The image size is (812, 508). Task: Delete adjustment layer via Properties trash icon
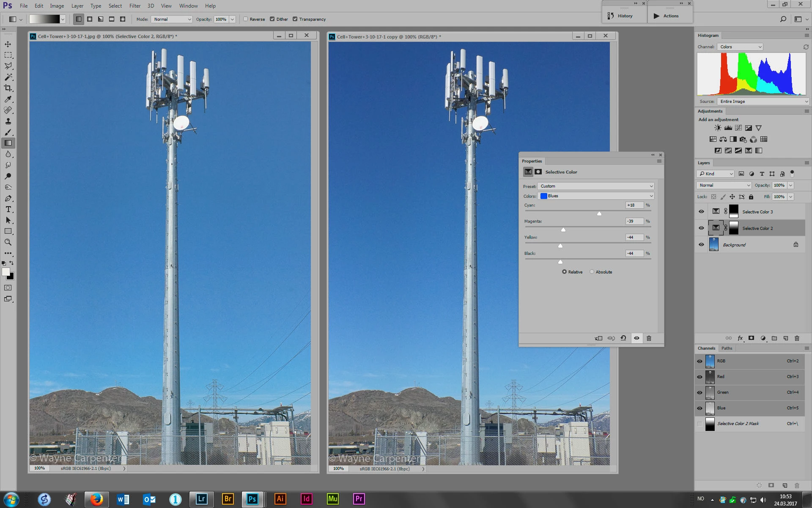[649, 338]
